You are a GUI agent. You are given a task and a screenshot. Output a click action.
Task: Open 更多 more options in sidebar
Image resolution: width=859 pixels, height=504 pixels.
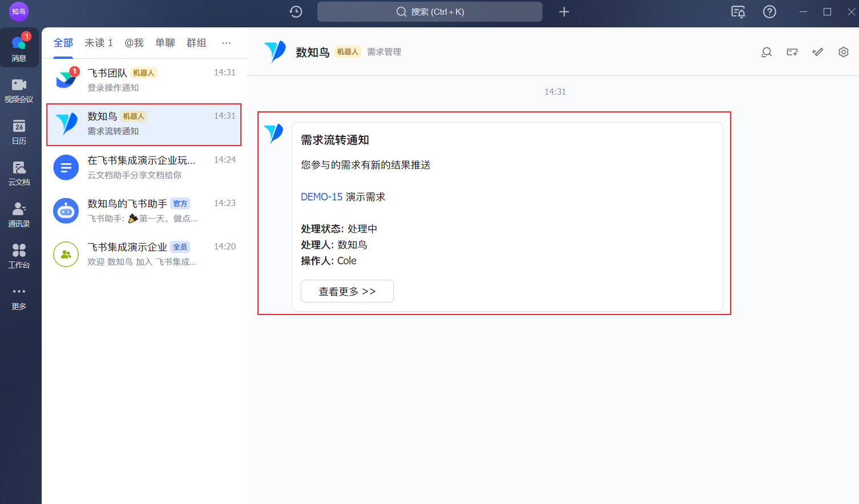tap(19, 298)
